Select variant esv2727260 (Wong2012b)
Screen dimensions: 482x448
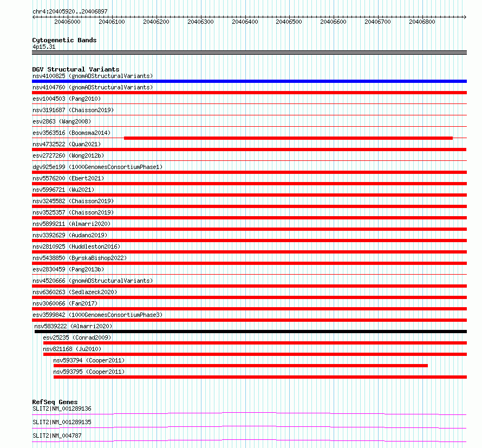coord(68,155)
